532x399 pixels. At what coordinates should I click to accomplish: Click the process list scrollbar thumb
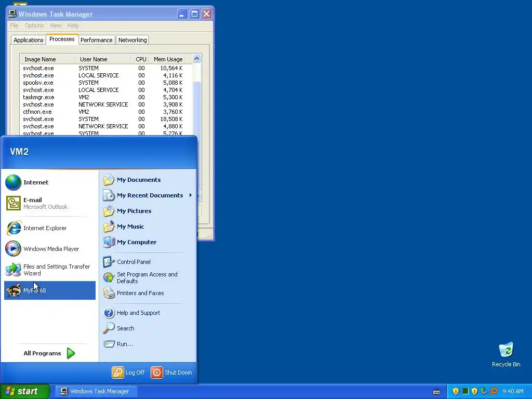coord(196,109)
